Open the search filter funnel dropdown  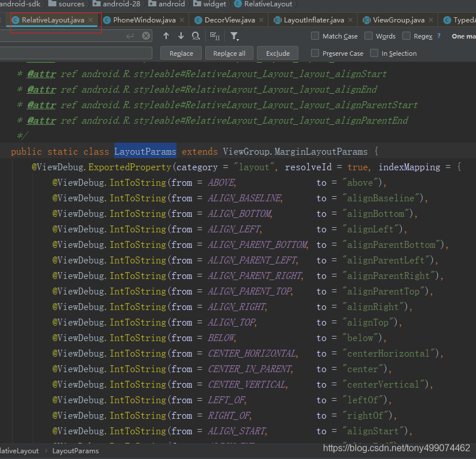tap(235, 36)
